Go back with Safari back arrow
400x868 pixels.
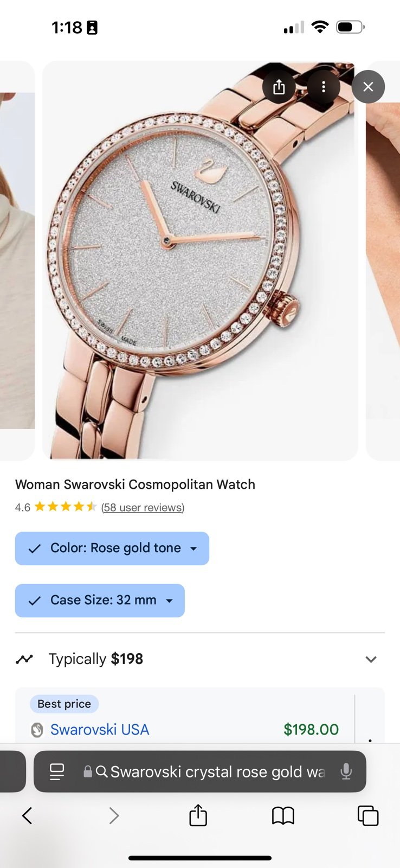[x=27, y=815]
